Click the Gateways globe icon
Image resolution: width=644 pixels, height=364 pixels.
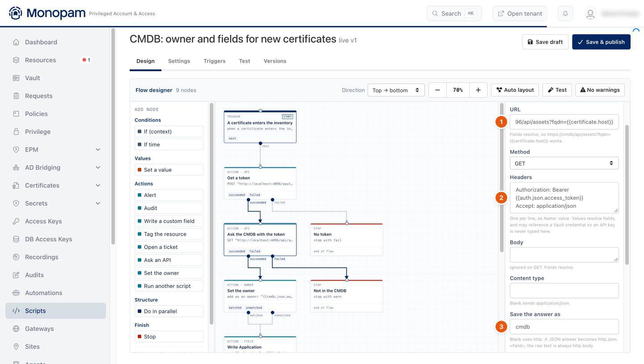click(x=16, y=329)
